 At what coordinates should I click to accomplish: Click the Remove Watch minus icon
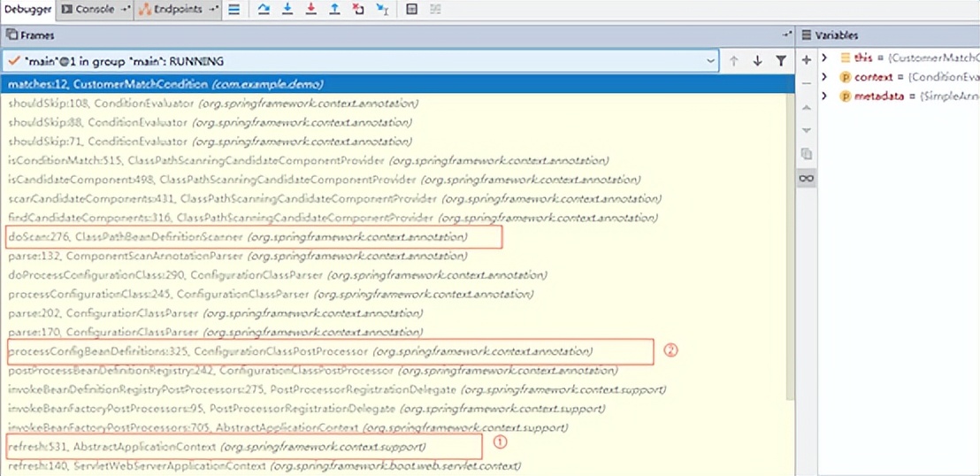(x=807, y=83)
